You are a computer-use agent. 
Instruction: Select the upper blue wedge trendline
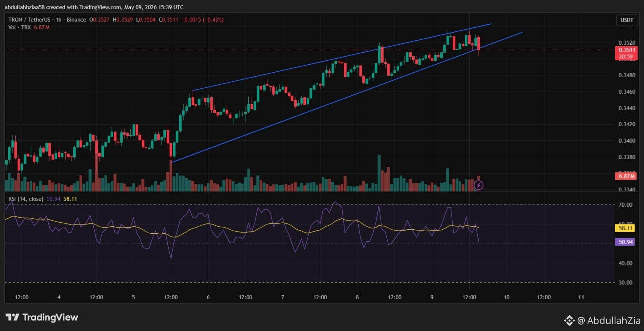pyautogui.click(x=342, y=58)
